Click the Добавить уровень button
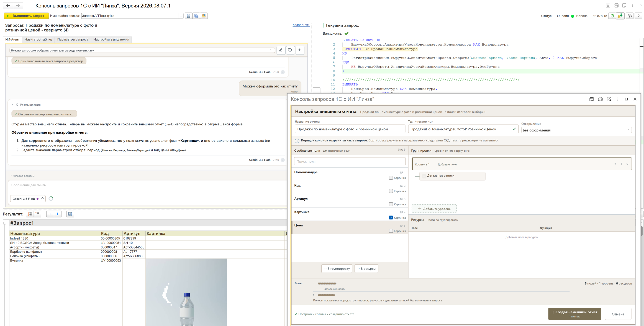Viewport: 644px width, 326px height. [434, 209]
